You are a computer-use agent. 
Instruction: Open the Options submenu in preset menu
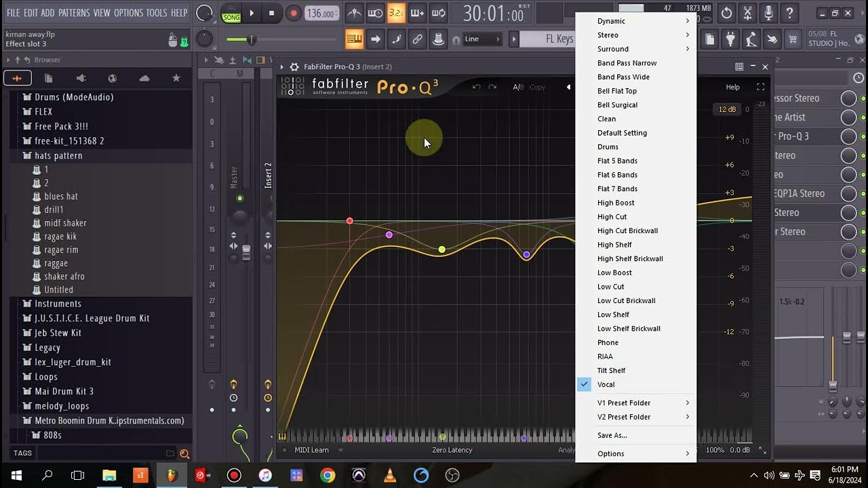click(x=636, y=453)
